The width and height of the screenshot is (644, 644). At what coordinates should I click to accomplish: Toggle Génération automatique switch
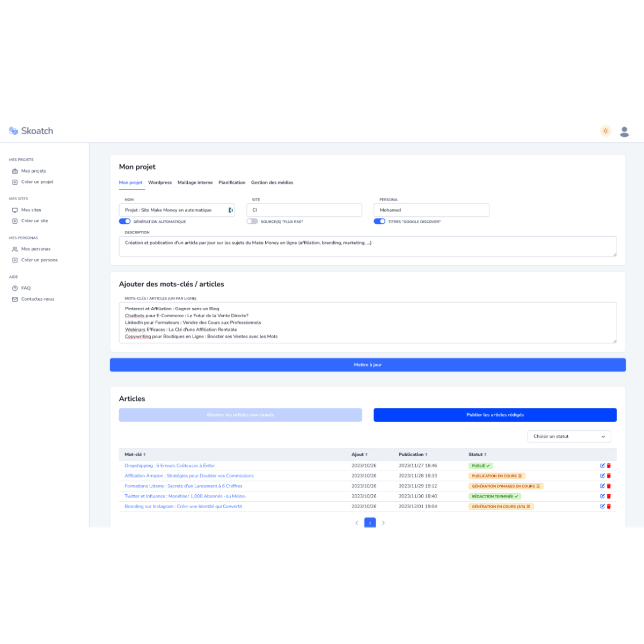click(125, 221)
